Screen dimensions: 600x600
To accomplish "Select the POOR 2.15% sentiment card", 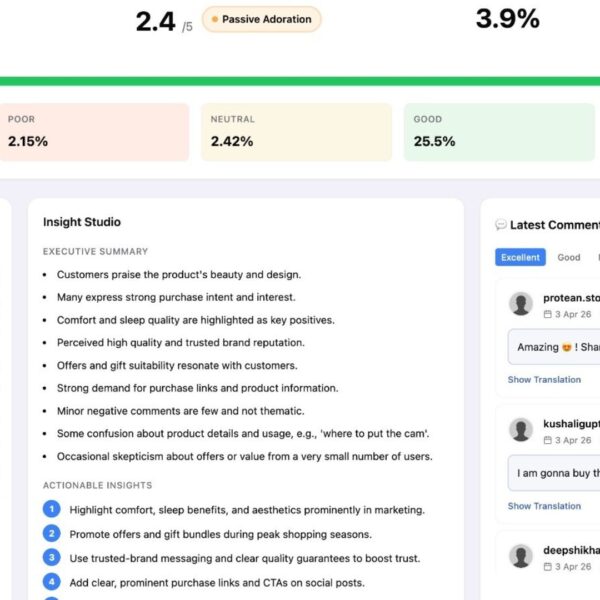I will coord(94,132).
